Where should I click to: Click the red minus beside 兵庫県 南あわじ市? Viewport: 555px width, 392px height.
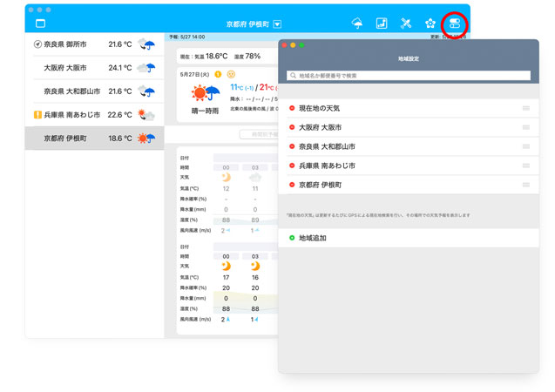tap(292, 166)
